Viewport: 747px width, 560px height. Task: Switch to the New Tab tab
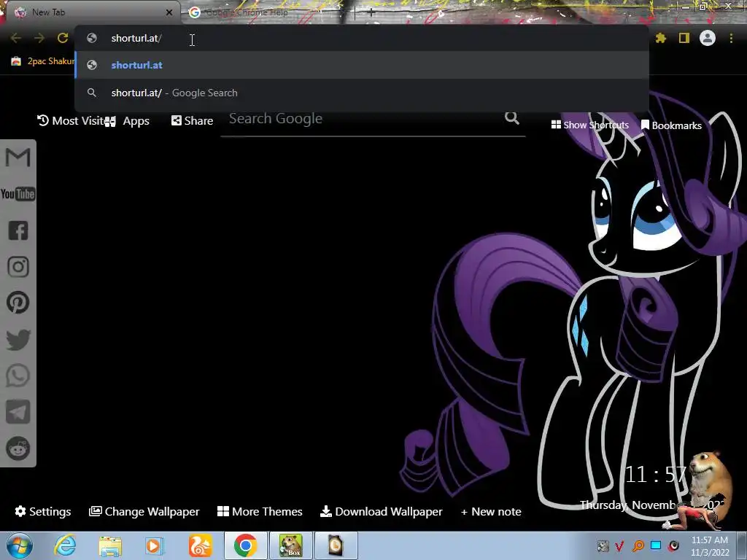point(90,12)
